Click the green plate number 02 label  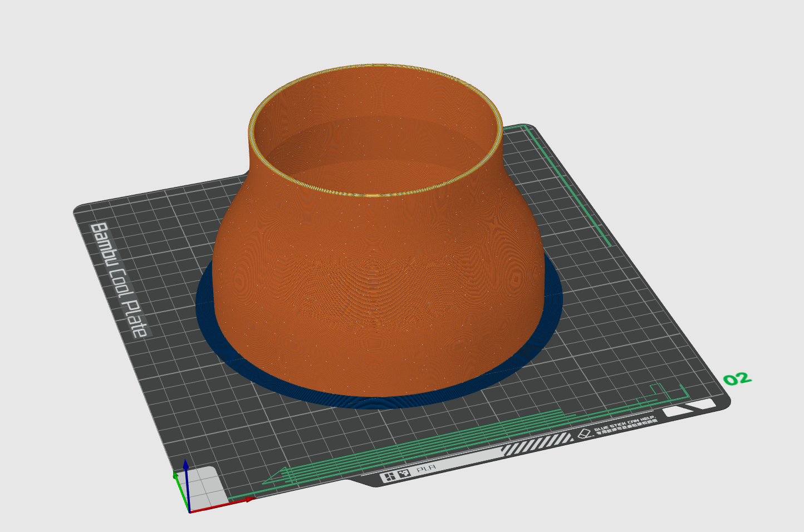(x=737, y=380)
